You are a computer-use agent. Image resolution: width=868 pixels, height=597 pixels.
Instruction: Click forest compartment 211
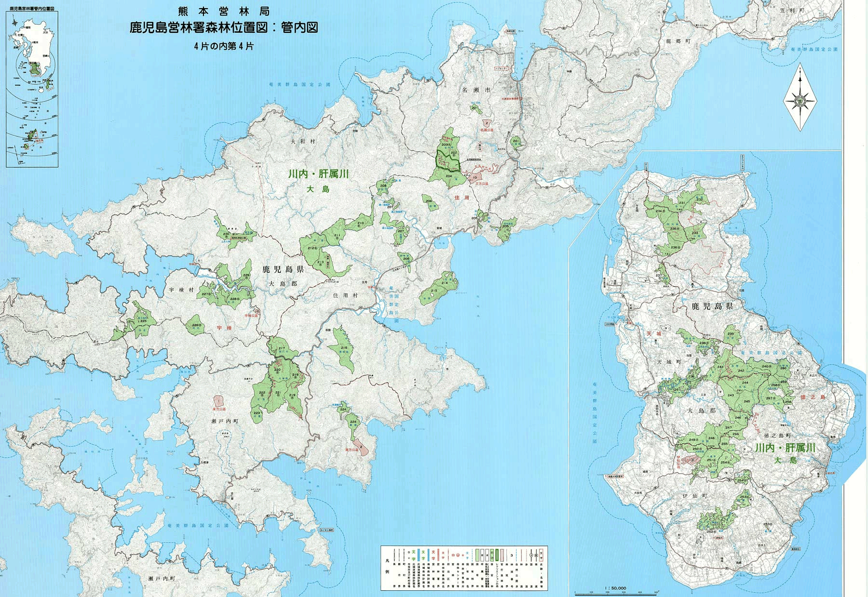(337, 235)
